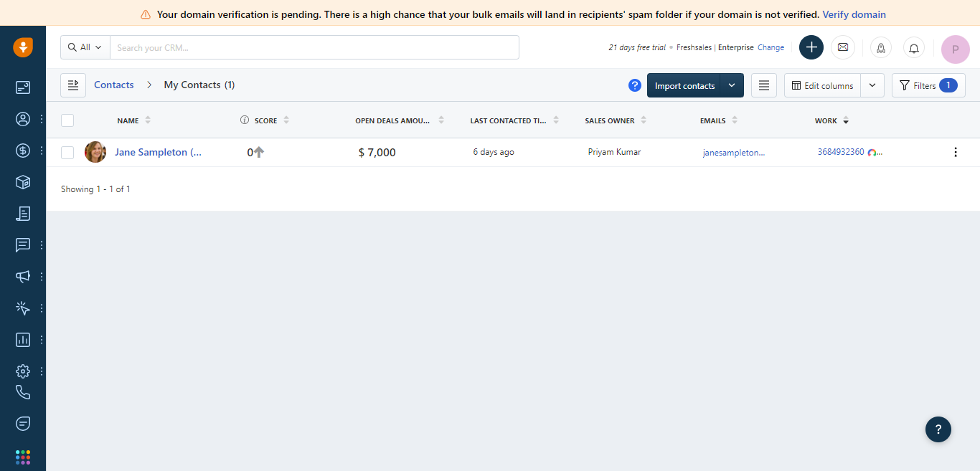
Task: Sort by Open Deals Amount column
Action: tap(441, 120)
